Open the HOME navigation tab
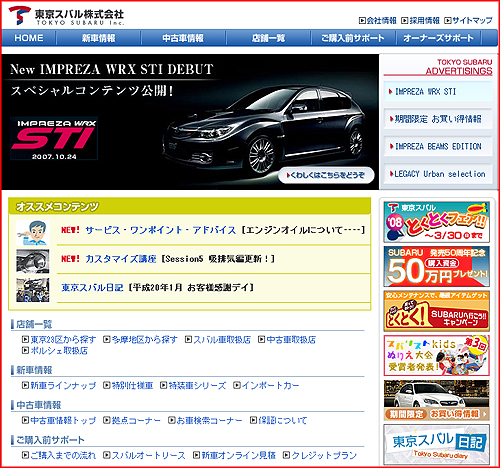The width and height of the screenshot is (500, 468). click(29, 38)
